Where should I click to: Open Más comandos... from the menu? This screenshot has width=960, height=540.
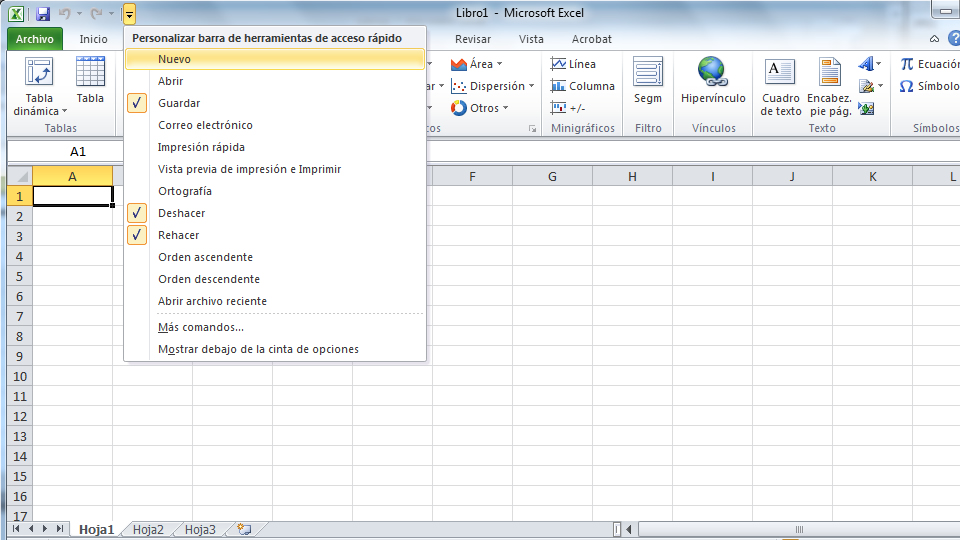click(x=276, y=327)
